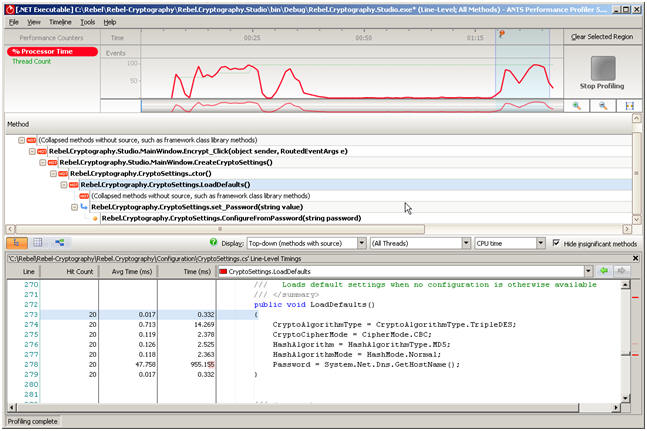Select the % Processor Time counter
This screenshot has width=647, height=431.
tap(52, 52)
